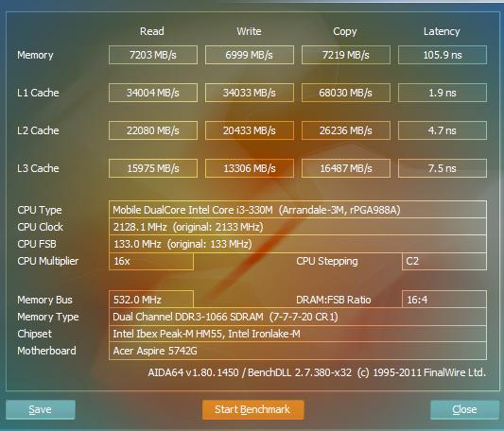Click the Motherboard label
Image resolution: width=504 pixels, height=431 pixels.
pos(47,351)
